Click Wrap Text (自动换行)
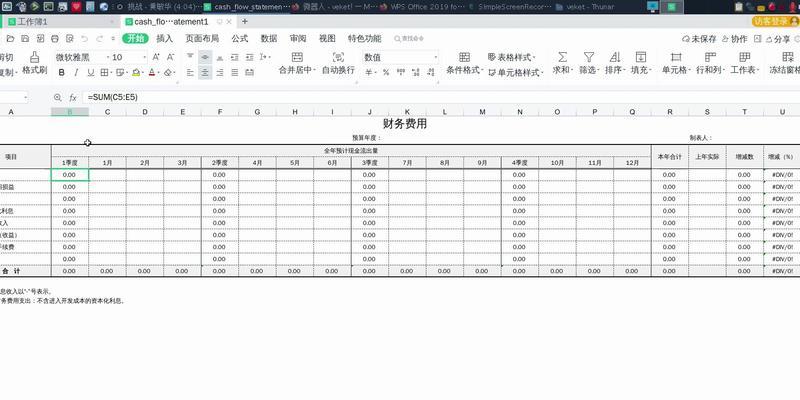Viewport: 800px width, 400px height. pyautogui.click(x=338, y=63)
